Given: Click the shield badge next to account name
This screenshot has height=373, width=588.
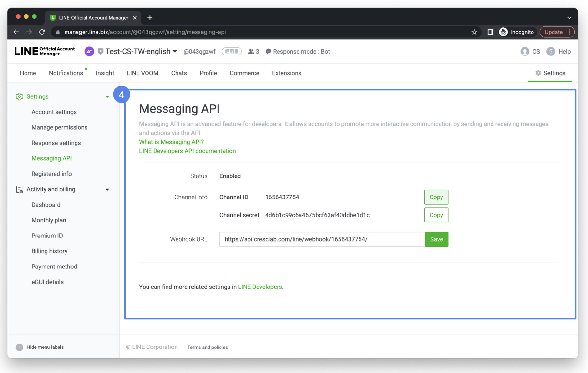Looking at the screenshot, I should (x=100, y=51).
